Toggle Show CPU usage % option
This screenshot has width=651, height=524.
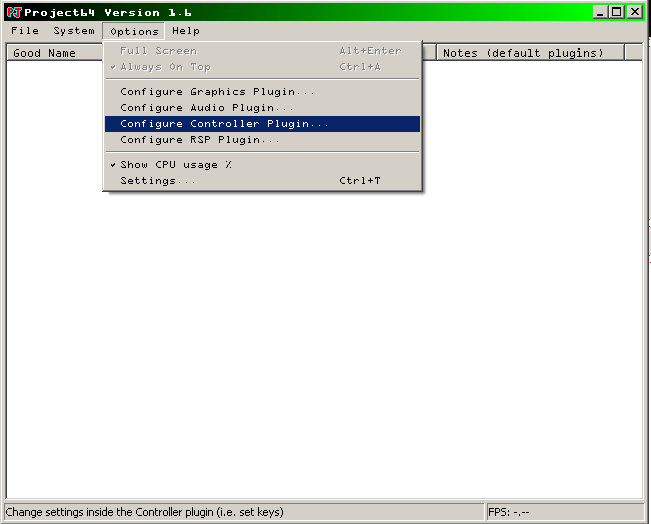tap(262, 164)
